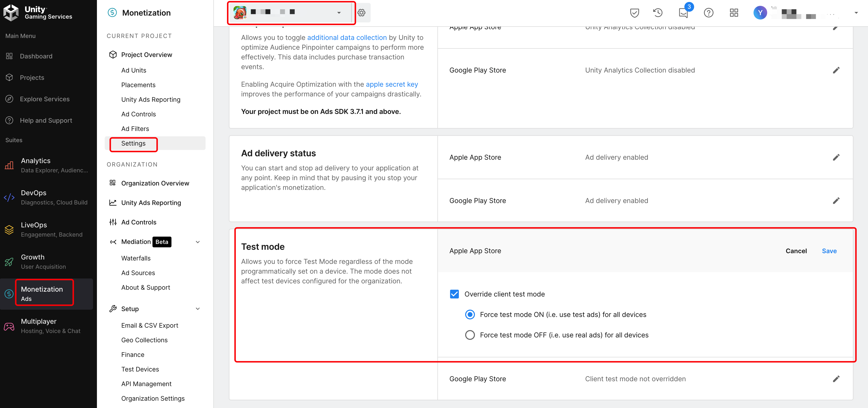Open API Management page
Screen dimensions: 868x408
click(146, 384)
